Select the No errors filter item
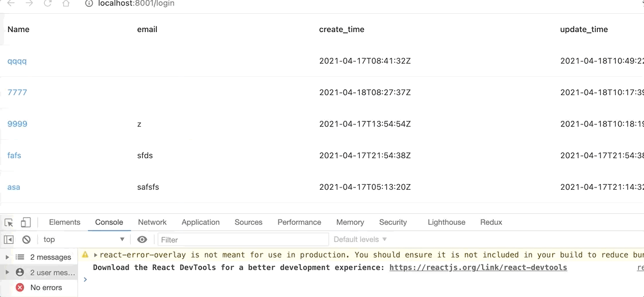Image resolution: width=644 pixels, height=297 pixels. click(x=38, y=288)
